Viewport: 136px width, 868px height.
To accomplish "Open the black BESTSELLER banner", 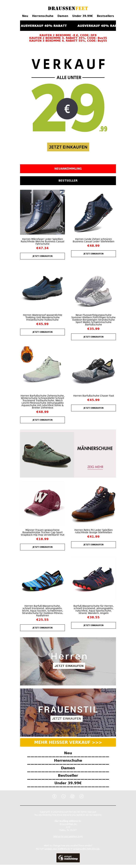I will 68,181.
